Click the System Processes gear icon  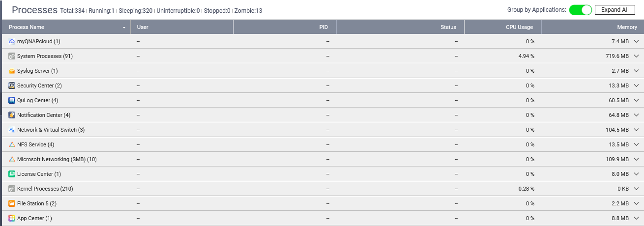click(x=12, y=56)
